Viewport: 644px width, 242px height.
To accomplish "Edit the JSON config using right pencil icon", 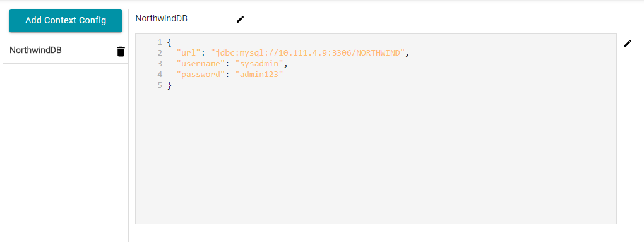I will point(628,44).
